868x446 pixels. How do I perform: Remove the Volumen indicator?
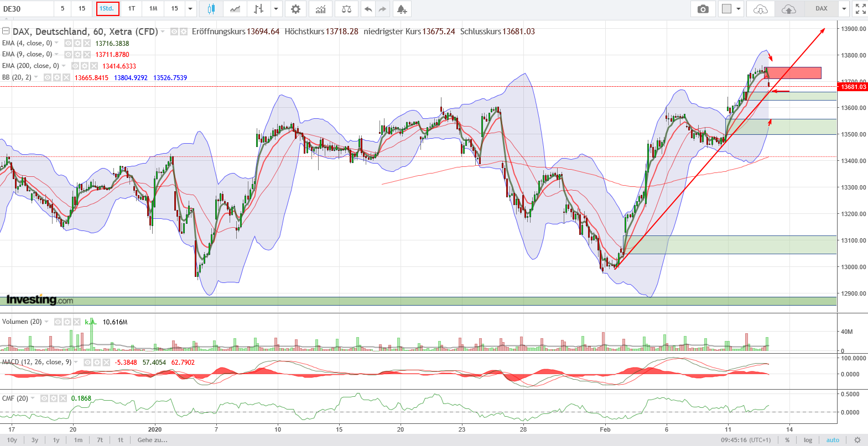tap(76, 322)
